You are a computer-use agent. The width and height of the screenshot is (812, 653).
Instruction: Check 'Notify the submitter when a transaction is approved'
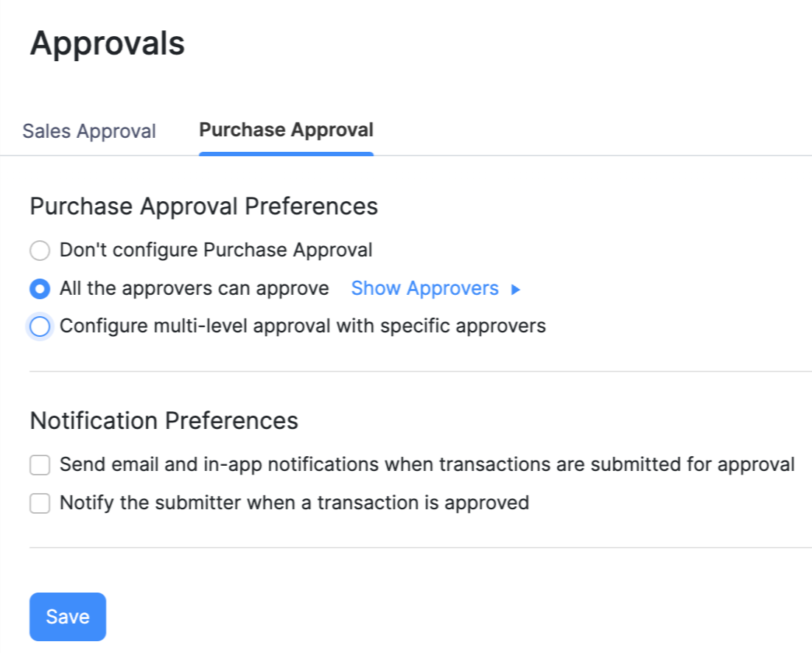coord(39,503)
